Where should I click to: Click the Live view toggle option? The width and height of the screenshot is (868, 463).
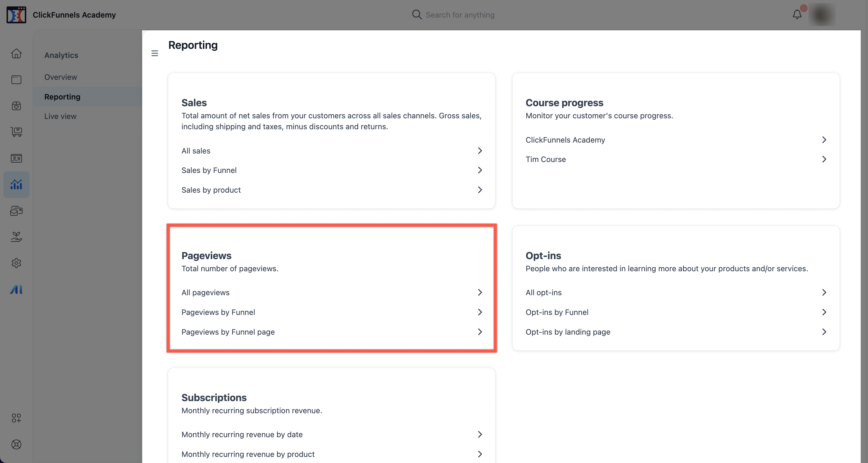point(60,117)
